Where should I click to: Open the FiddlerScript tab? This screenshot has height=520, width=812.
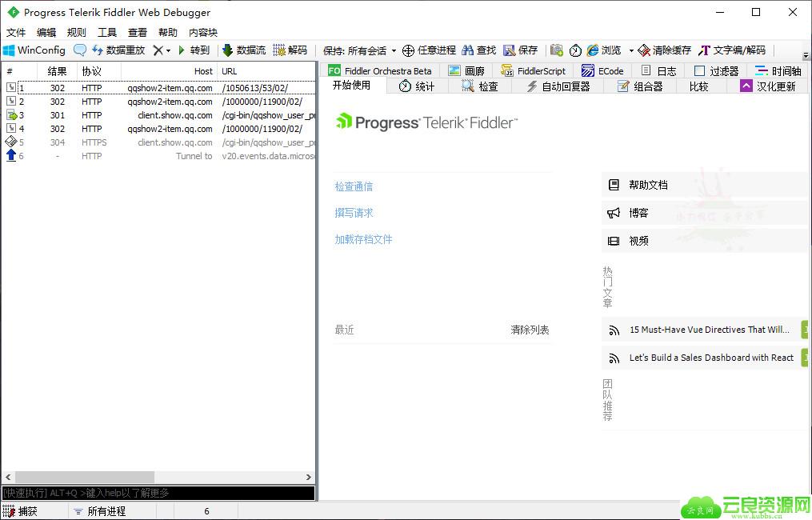534,71
